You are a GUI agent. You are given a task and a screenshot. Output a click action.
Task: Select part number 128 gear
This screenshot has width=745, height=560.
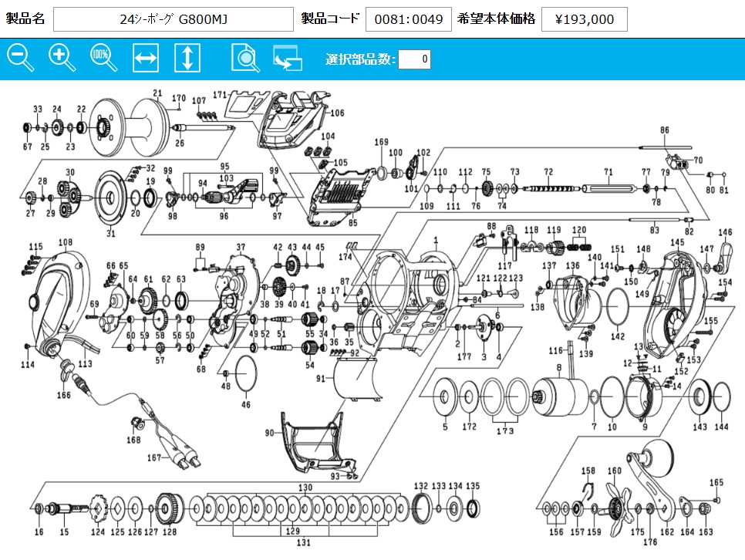coord(168,510)
